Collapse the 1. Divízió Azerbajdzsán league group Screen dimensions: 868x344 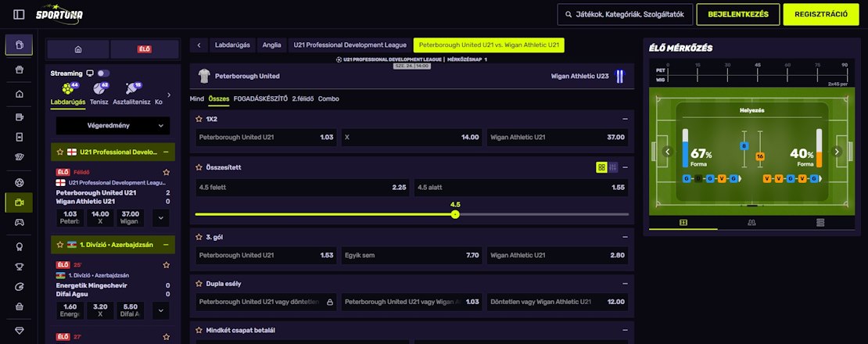[x=166, y=245]
